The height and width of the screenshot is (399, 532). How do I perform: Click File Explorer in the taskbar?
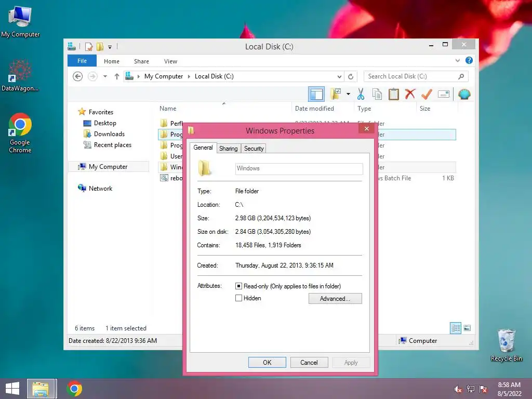pyautogui.click(x=41, y=389)
